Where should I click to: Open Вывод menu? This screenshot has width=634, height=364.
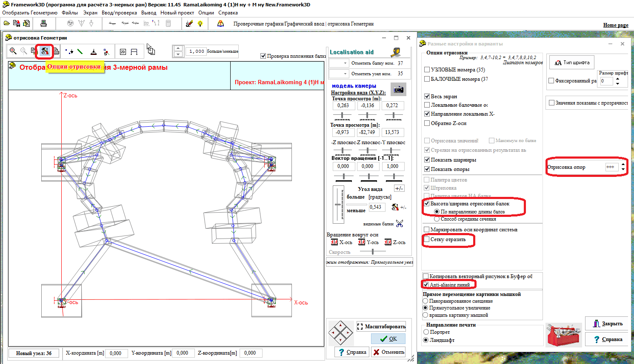pos(149,13)
